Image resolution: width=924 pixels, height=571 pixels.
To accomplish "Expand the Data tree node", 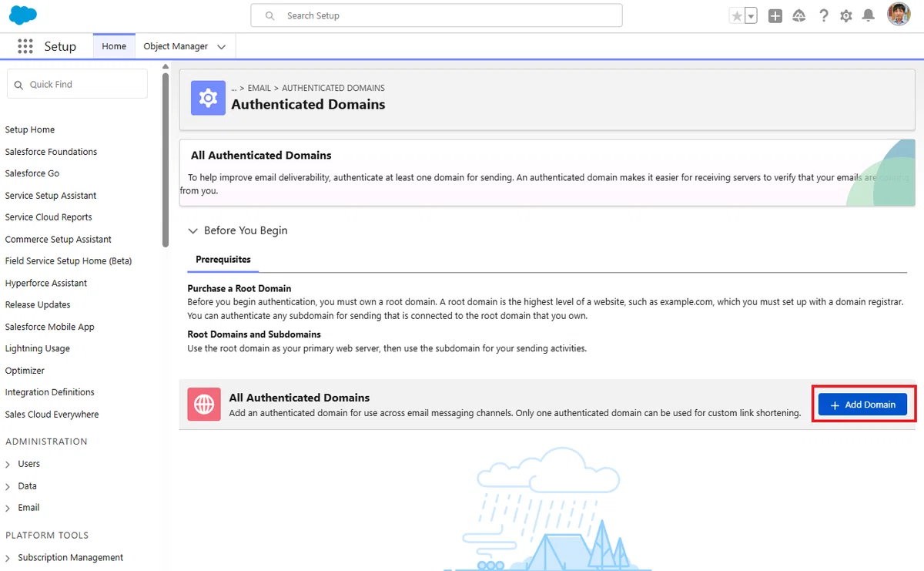I will 8,486.
